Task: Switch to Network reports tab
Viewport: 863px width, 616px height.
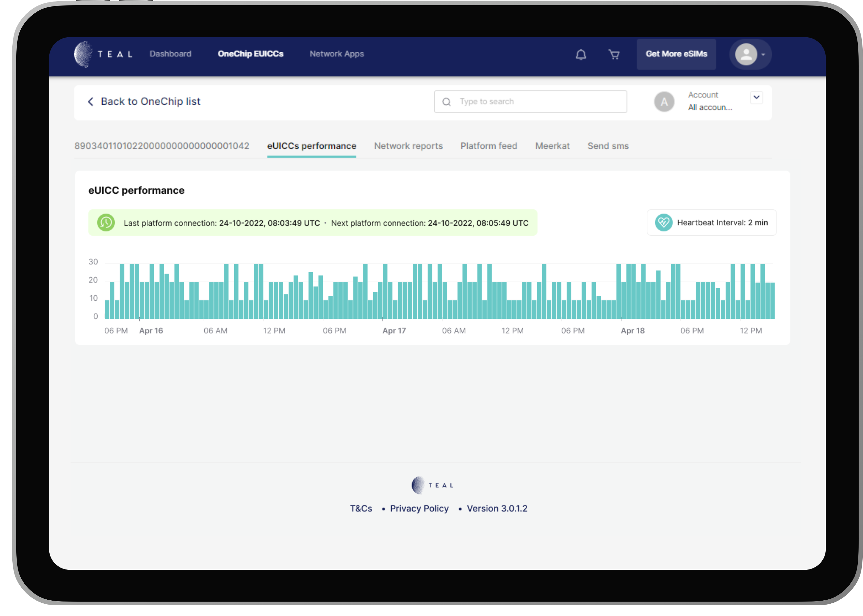Action: 408,146
